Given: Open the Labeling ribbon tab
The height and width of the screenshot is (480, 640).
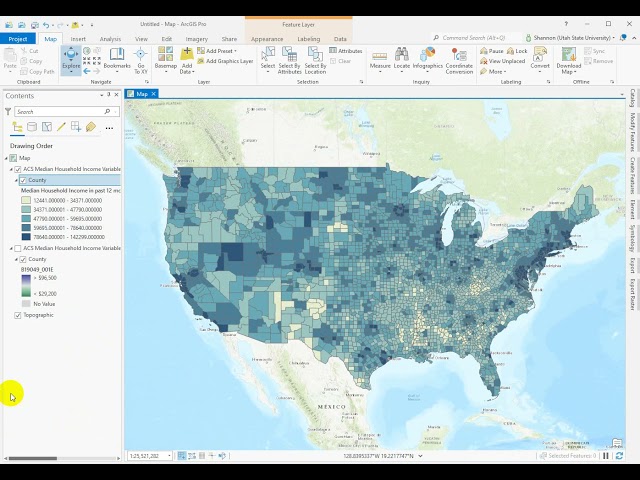Looking at the screenshot, I should tap(309, 39).
